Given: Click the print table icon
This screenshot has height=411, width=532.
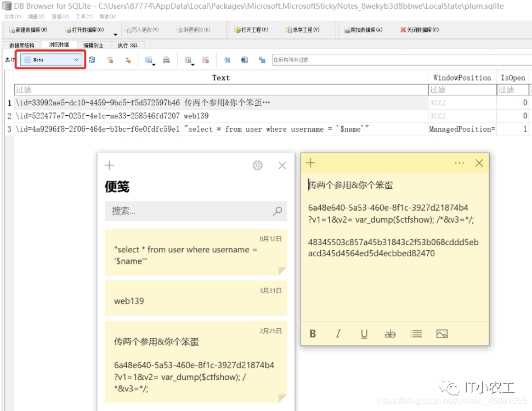Looking at the screenshot, I should (166, 60).
